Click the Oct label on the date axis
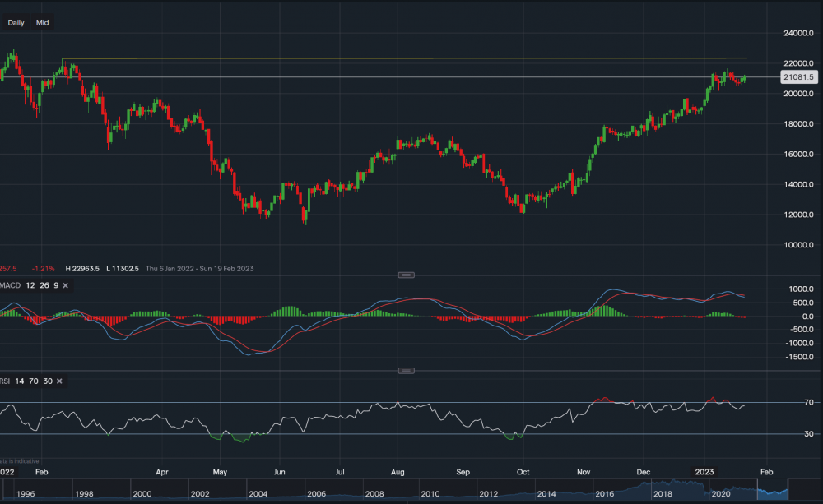823x504 pixels. [x=523, y=473]
